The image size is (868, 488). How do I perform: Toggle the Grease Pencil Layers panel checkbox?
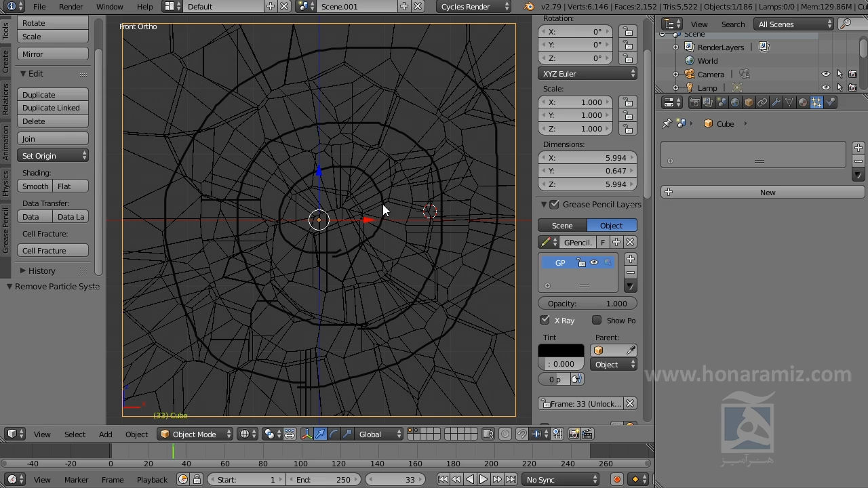(x=555, y=204)
